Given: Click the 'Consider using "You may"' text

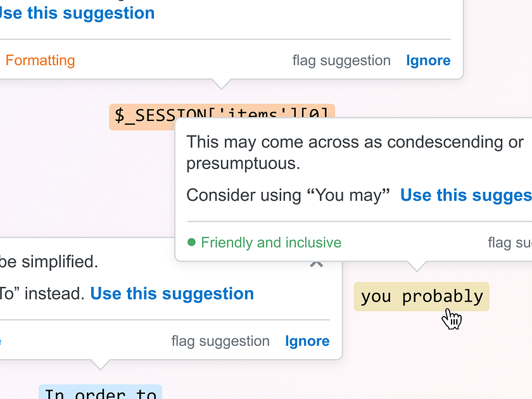Looking at the screenshot, I should [x=288, y=195].
